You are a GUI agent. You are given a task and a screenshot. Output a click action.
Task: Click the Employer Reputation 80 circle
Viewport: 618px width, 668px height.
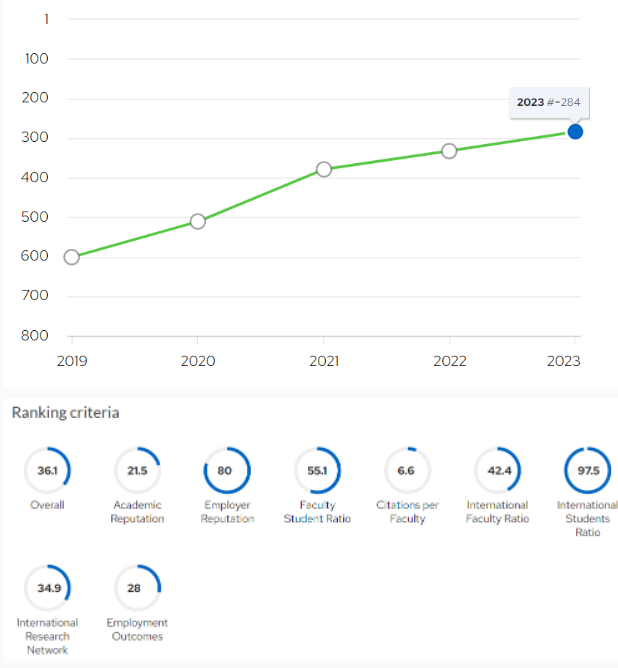click(227, 470)
